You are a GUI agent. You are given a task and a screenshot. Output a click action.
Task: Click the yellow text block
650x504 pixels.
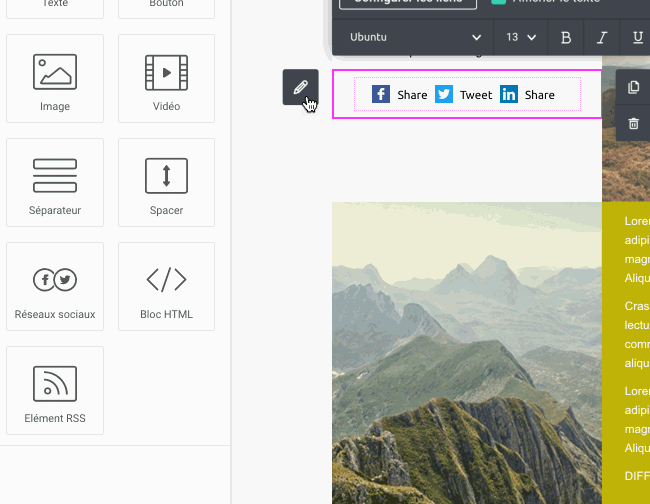[626, 353]
